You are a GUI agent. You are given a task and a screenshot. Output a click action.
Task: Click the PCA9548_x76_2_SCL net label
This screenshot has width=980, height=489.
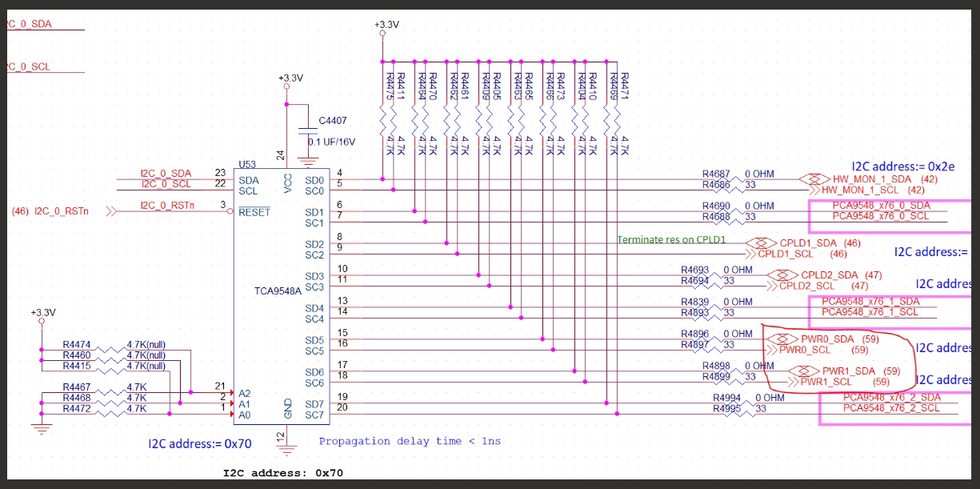891,408
